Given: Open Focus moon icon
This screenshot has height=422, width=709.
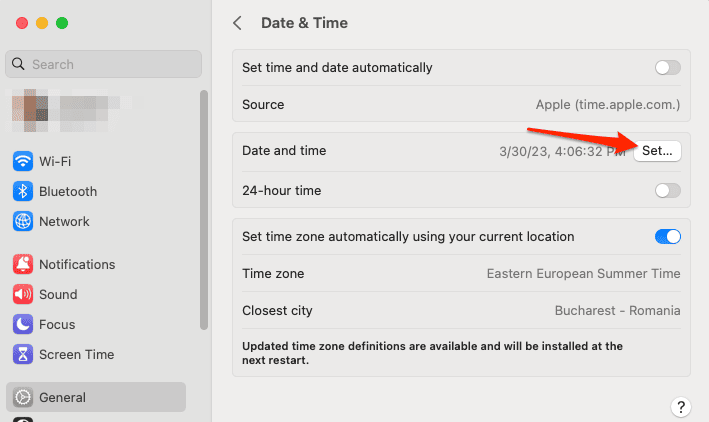Looking at the screenshot, I should (x=23, y=324).
